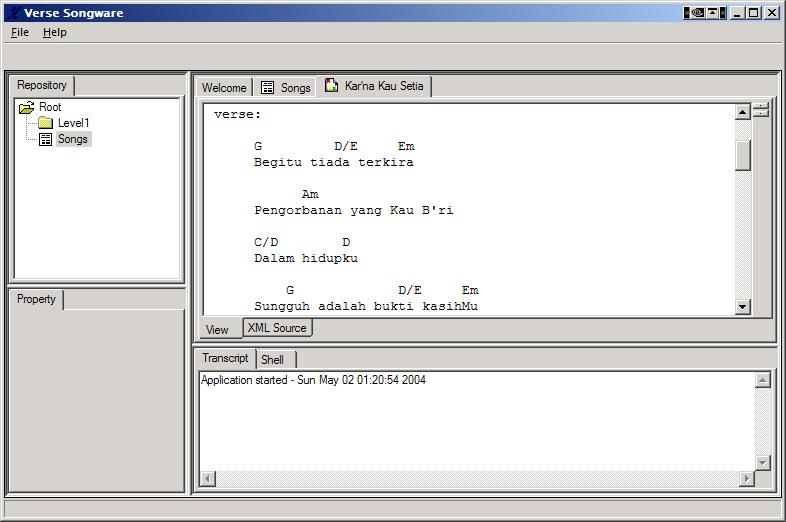This screenshot has height=522, width=786.
Task: Click the table icon beside Songs in tree
Action: 46,139
